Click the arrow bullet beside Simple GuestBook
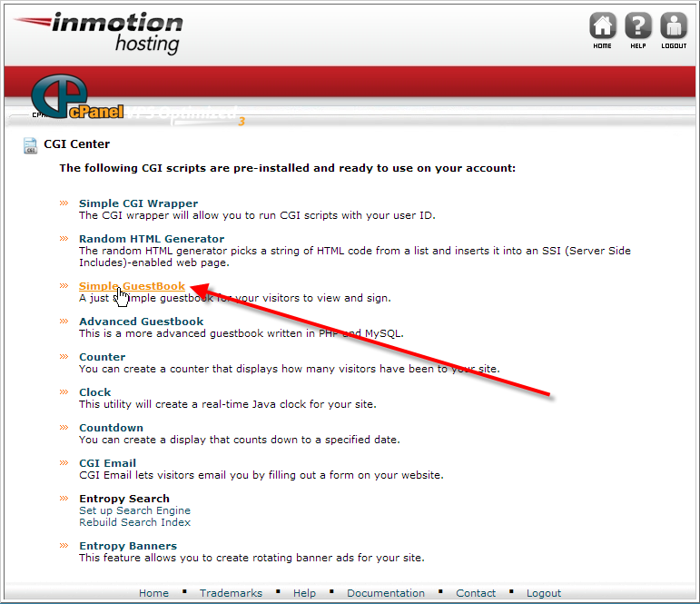Image resolution: width=700 pixels, height=604 pixels. [x=64, y=286]
